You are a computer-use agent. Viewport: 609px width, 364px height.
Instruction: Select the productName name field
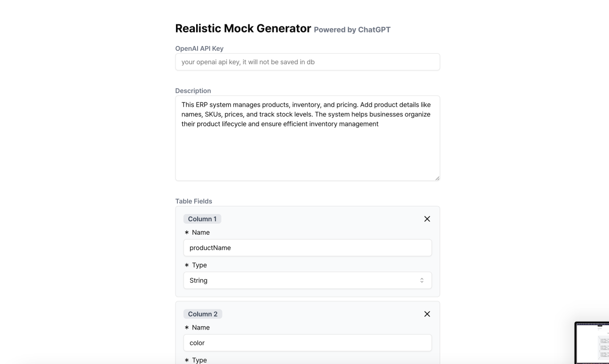307,248
